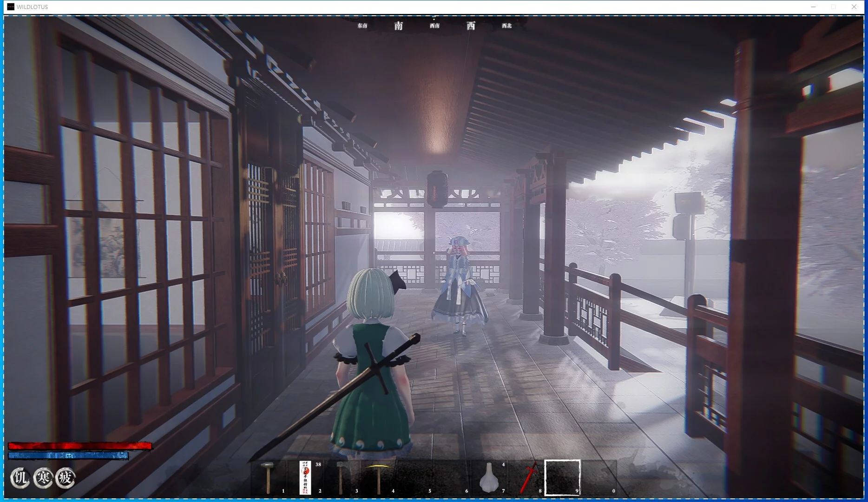868x502 pixels.
Task: Click the red health bar
Action: (x=79, y=446)
